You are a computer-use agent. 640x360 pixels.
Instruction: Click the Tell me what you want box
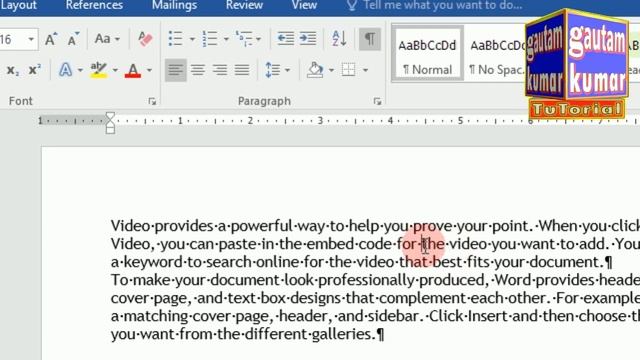click(x=434, y=5)
